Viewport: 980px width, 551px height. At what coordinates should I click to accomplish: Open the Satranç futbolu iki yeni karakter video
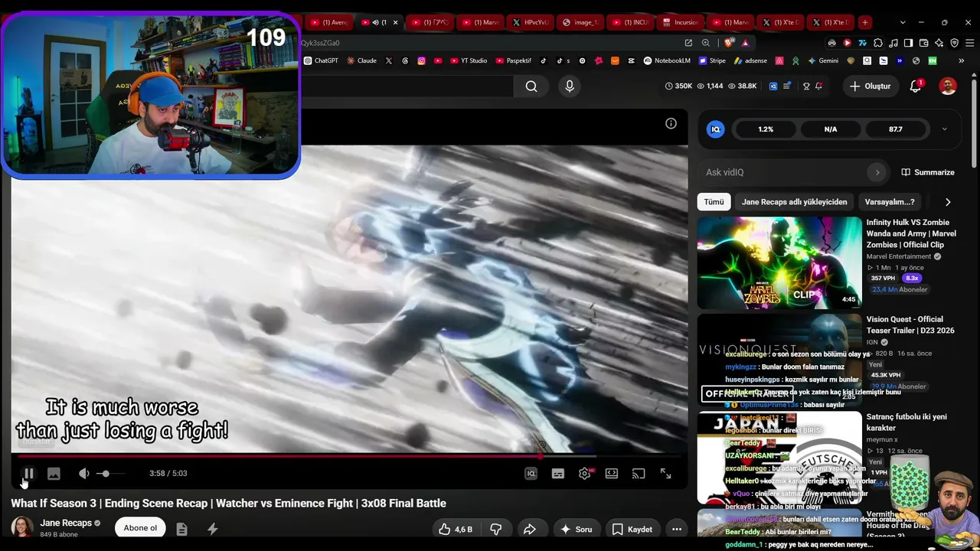coord(906,422)
